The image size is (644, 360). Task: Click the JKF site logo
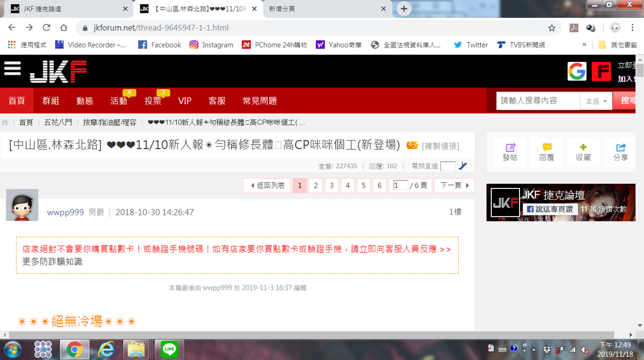tap(58, 72)
